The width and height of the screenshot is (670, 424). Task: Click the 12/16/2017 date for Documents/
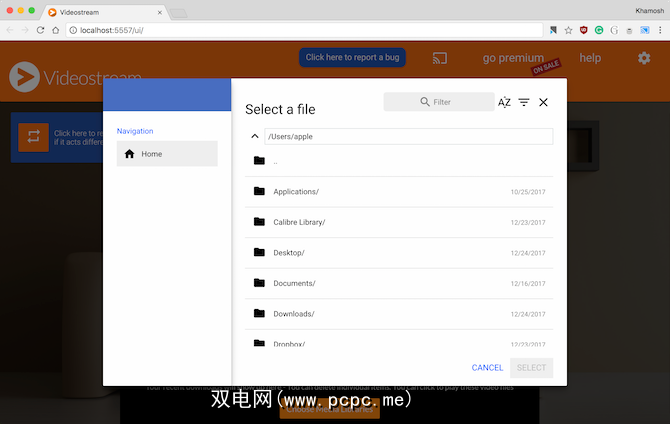pyautogui.click(x=528, y=283)
